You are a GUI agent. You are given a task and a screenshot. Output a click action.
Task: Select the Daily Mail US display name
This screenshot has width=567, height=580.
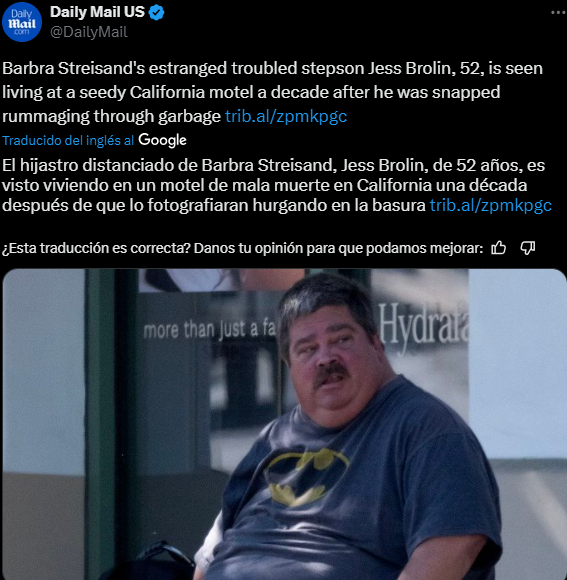click(97, 12)
